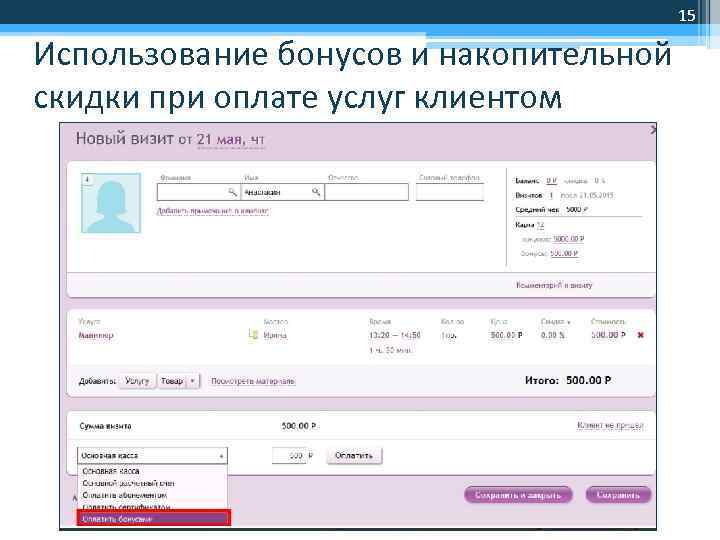Image resolution: width=720 pixels, height=540 pixels.
Task: Click the time range 13:20 – 14:50
Action: tap(394, 335)
